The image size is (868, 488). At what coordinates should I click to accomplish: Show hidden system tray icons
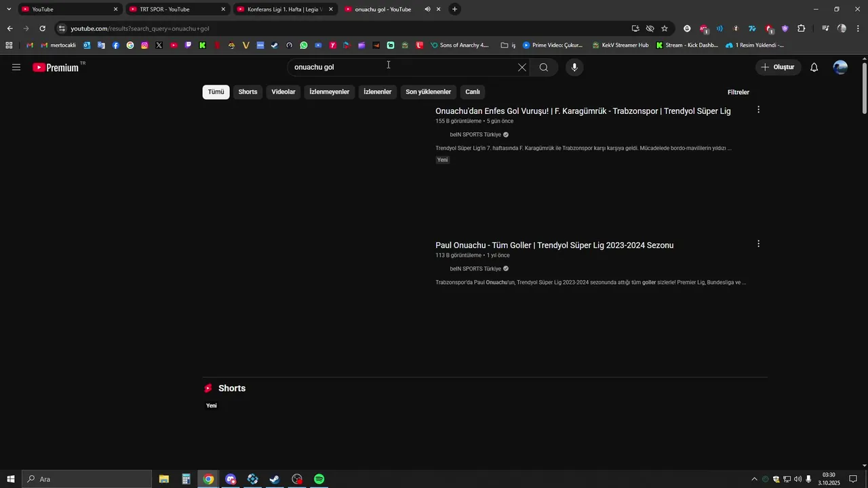click(x=754, y=479)
